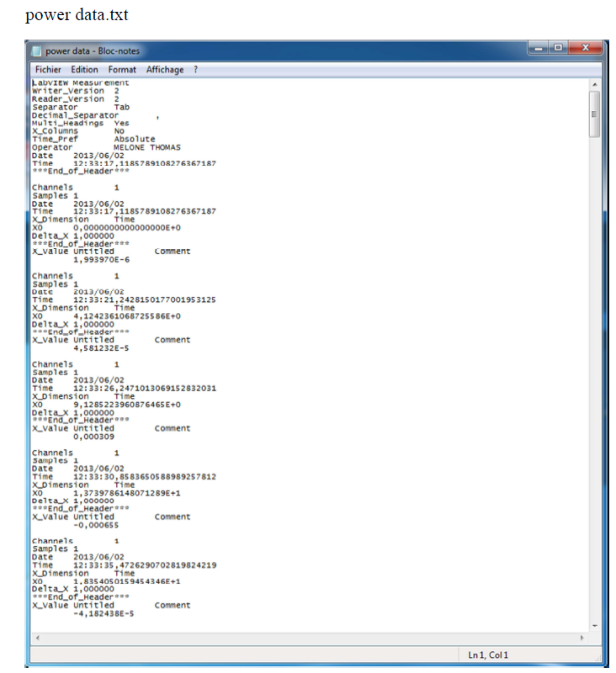Viewport: 616px width, 673px height.
Task: Open the ? help menu
Action: pos(196,70)
